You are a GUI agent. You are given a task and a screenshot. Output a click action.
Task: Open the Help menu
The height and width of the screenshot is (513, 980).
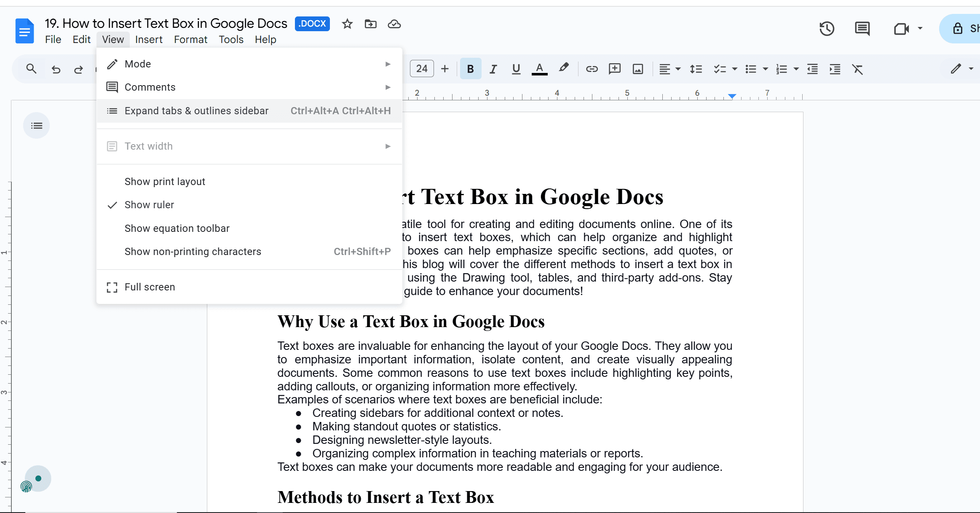tap(265, 40)
